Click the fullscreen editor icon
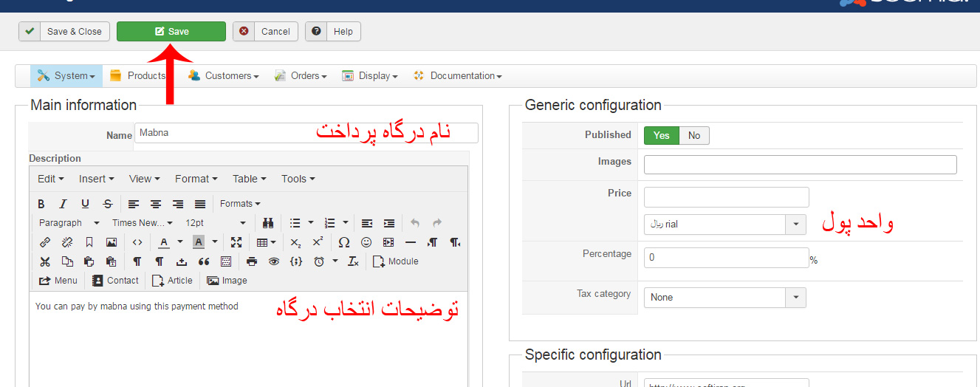 (236, 242)
